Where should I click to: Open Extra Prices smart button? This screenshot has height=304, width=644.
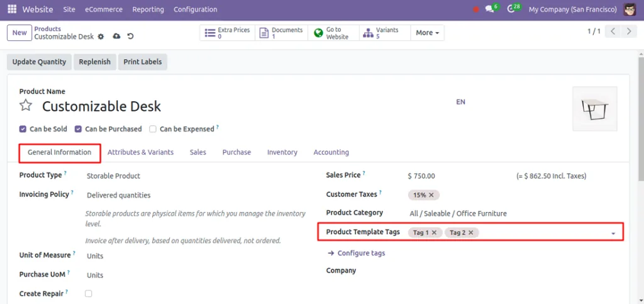228,33
